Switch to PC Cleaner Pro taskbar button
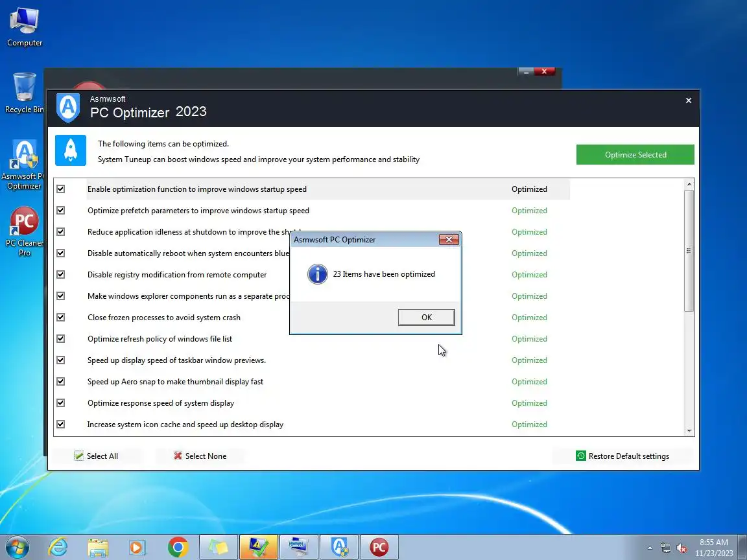 coord(379,547)
